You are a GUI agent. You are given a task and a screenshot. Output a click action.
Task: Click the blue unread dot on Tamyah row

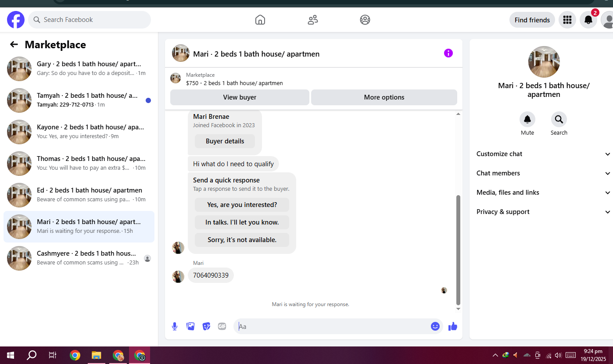[148, 100]
